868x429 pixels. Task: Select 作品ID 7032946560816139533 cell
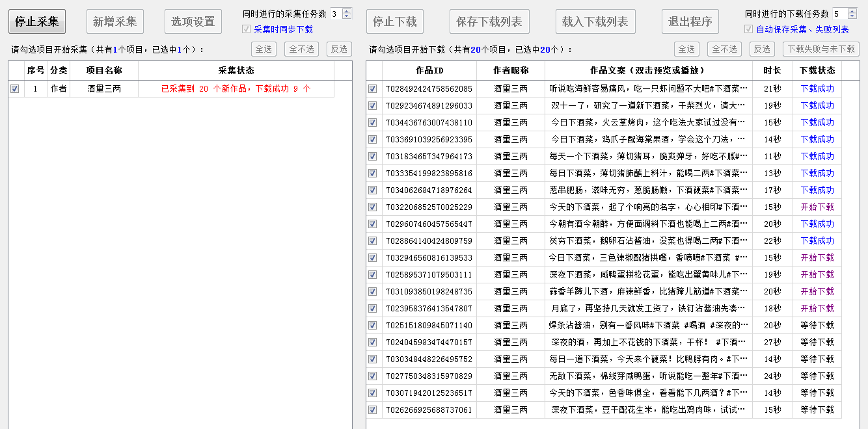(429, 258)
